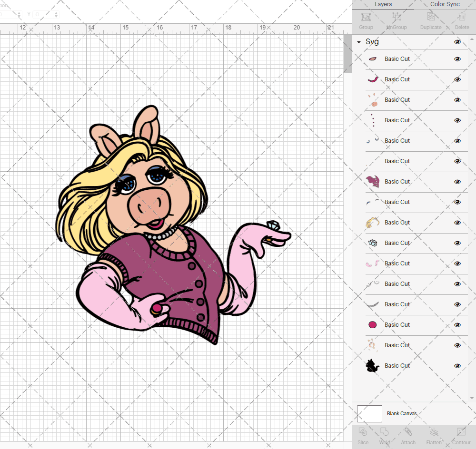This screenshot has width=476, height=449.
Task: Click the layers list scroll-up arrow
Action: 471,39
